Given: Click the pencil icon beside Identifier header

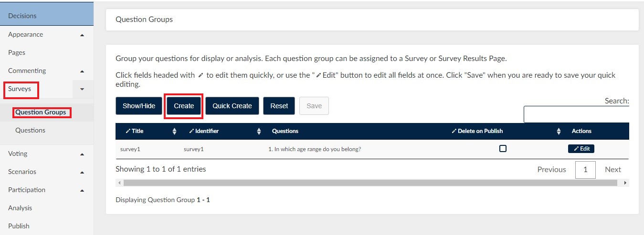Looking at the screenshot, I should (191, 131).
